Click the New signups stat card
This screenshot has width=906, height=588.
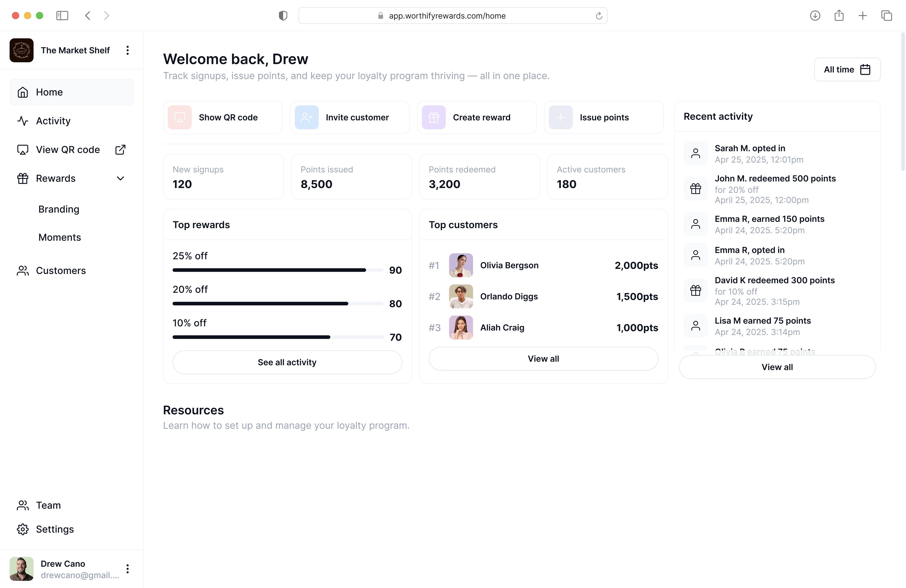pyautogui.click(x=224, y=176)
